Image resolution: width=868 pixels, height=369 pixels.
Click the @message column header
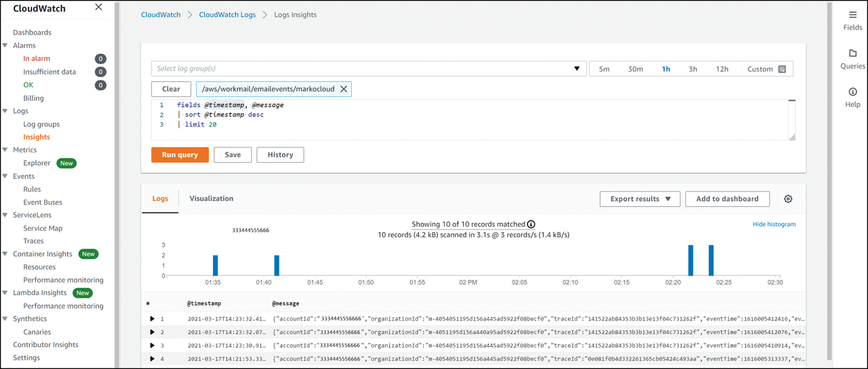(x=285, y=303)
